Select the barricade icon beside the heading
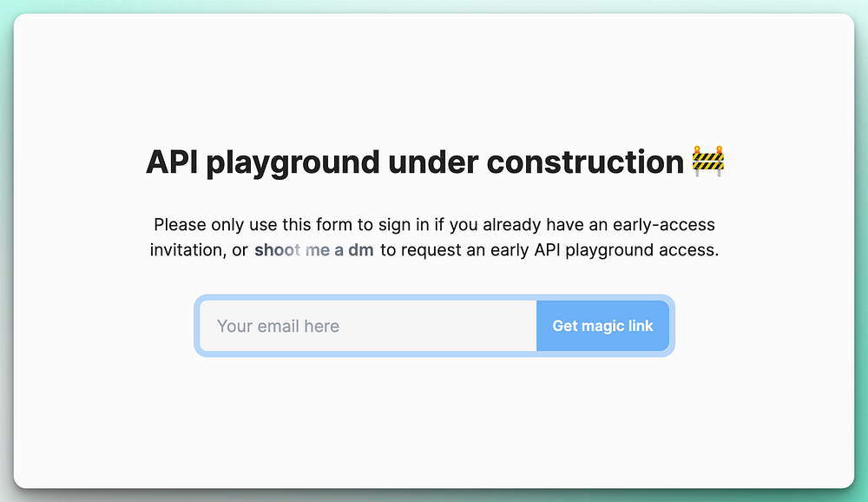The image size is (868, 502). click(x=707, y=162)
